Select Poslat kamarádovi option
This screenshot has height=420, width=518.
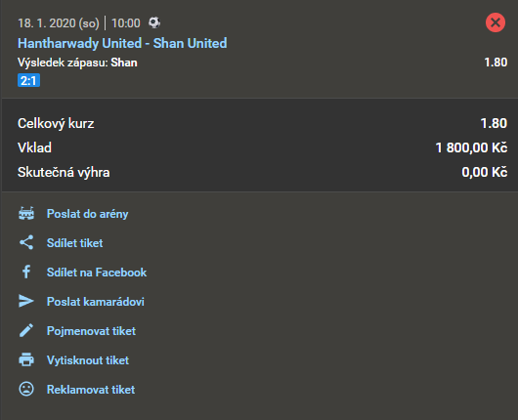tap(96, 302)
